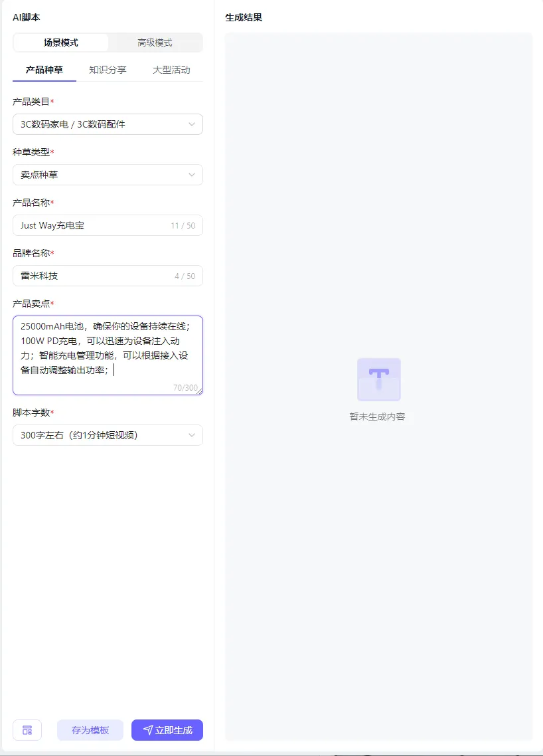
Task: Click the AI脚本 panel title
Action: tap(27, 17)
